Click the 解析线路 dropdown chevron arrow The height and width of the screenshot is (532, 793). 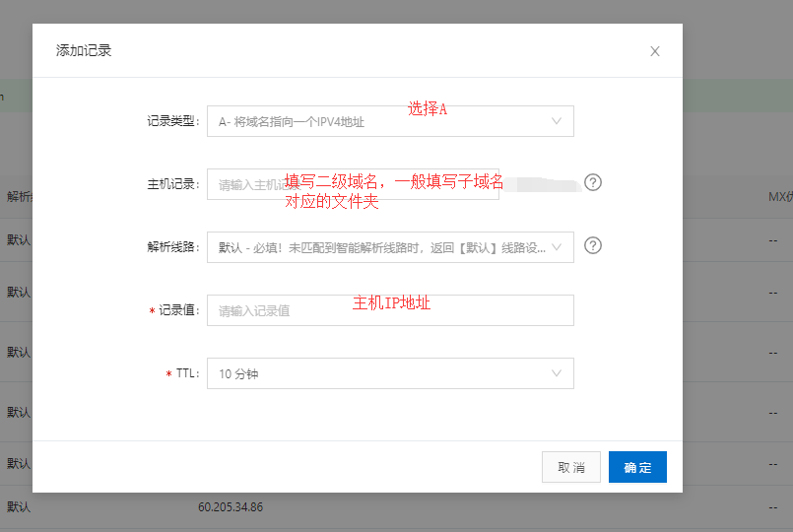(557, 247)
